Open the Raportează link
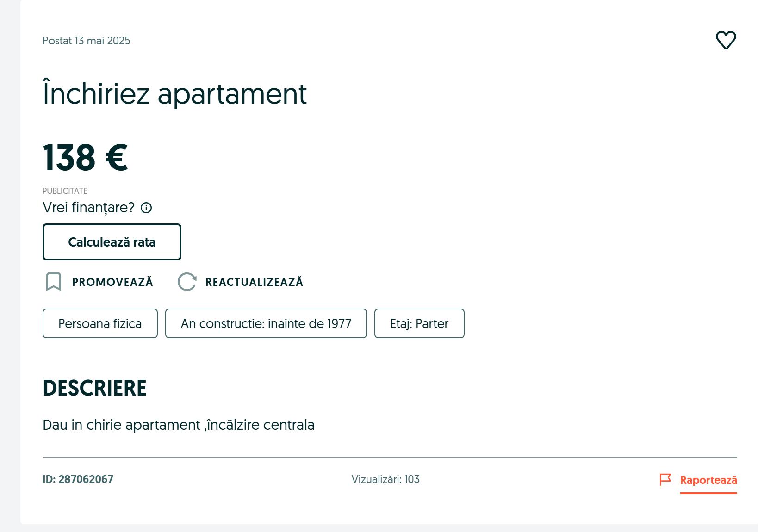 pyautogui.click(x=708, y=480)
